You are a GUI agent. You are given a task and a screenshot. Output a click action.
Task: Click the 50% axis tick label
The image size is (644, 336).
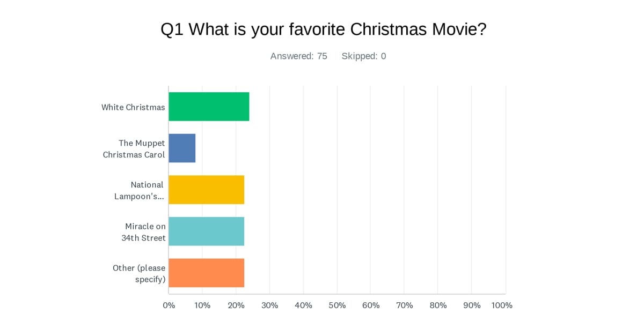pyautogui.click(x=337, y=305)
